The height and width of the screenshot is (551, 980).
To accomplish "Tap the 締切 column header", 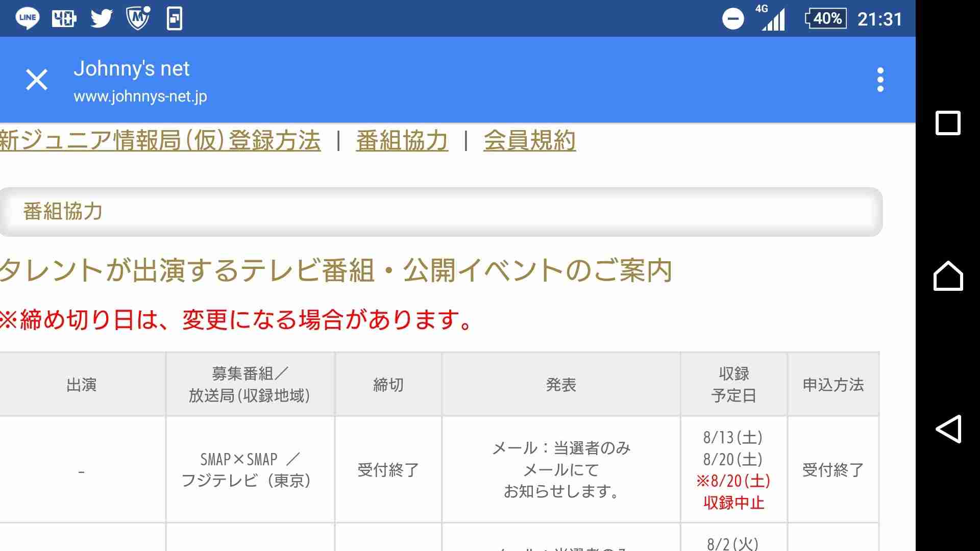I will point(388,385).
